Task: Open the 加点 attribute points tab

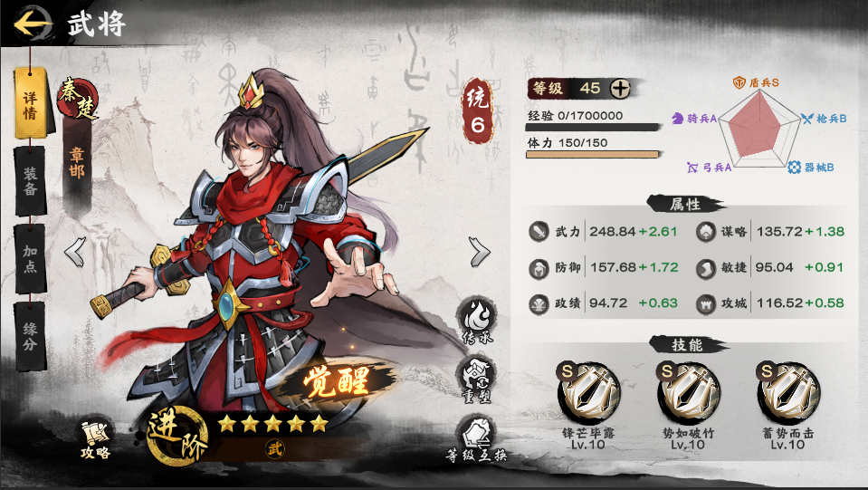Action: click(x=31, y=258)
